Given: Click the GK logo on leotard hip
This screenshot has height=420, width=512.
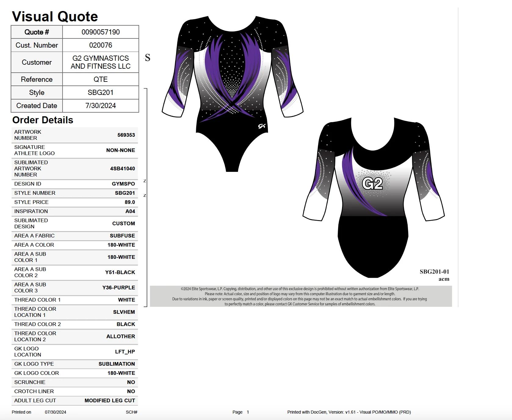Looking at the screenshot, I should pyautogui.click(x=262, y=126).
